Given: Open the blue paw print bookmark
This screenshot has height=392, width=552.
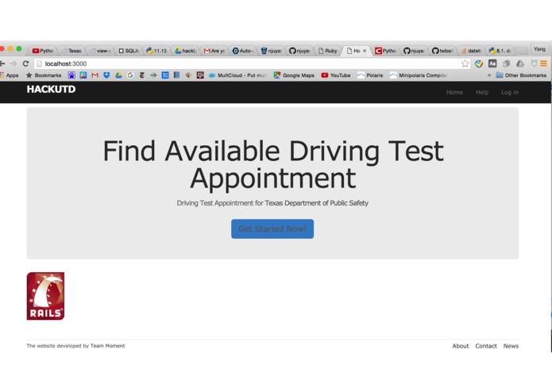Looking at the screenshot, I should pyautogui.click(x=71, y=75).
